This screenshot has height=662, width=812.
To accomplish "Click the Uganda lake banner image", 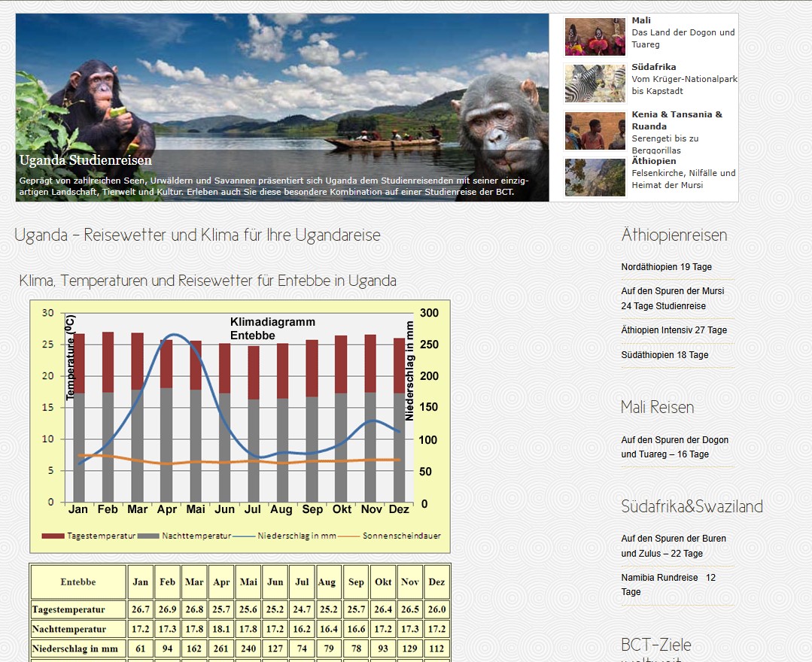I will [301, 83].
